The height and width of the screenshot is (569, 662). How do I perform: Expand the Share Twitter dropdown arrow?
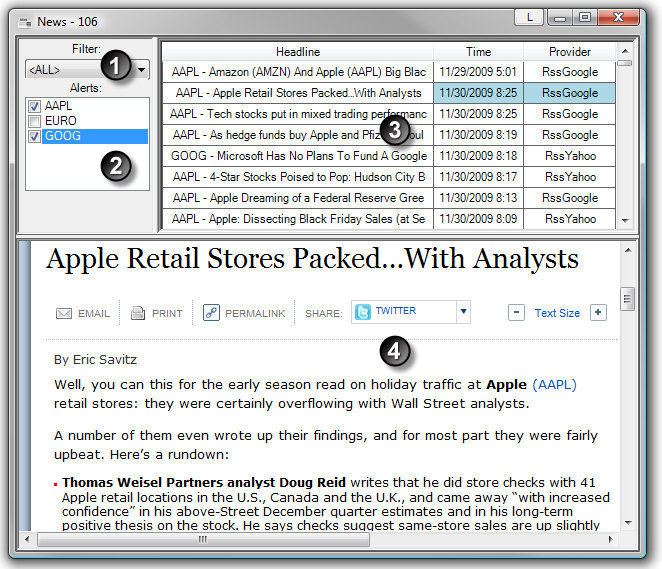pos(463,312)
